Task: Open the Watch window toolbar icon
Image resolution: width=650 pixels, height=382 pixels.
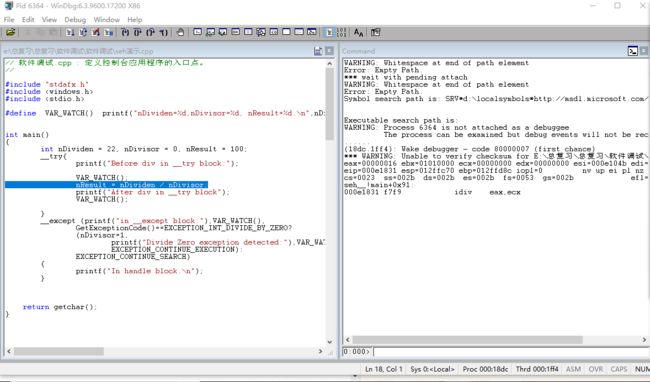Action: [x=210, y=32]
